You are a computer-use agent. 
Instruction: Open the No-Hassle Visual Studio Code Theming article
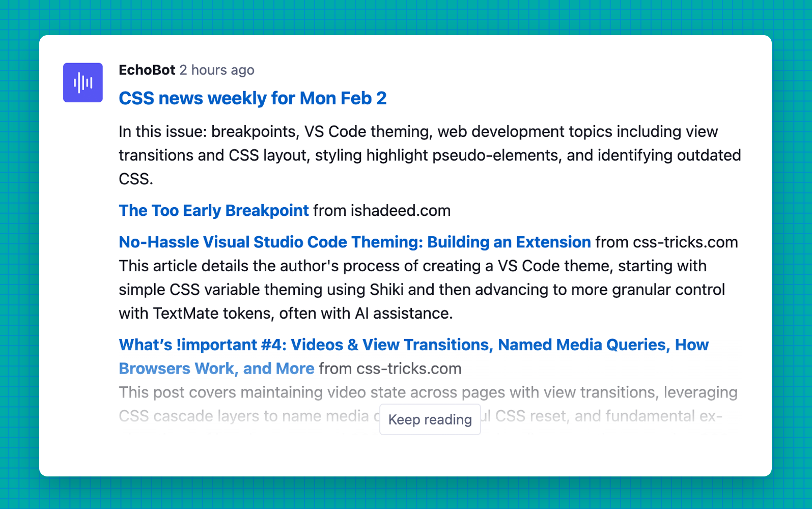[x=354, y=242]
